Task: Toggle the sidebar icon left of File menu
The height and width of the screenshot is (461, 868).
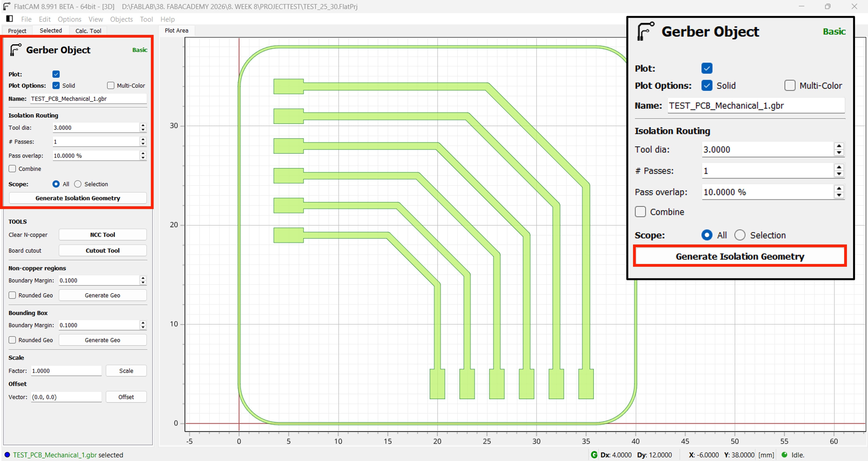Action: (9, 19)
